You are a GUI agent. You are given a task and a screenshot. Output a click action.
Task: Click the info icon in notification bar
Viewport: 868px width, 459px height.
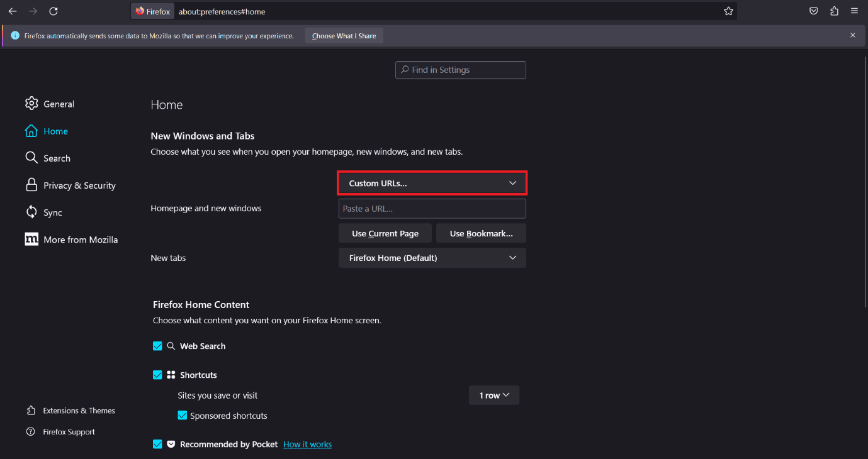15,36
